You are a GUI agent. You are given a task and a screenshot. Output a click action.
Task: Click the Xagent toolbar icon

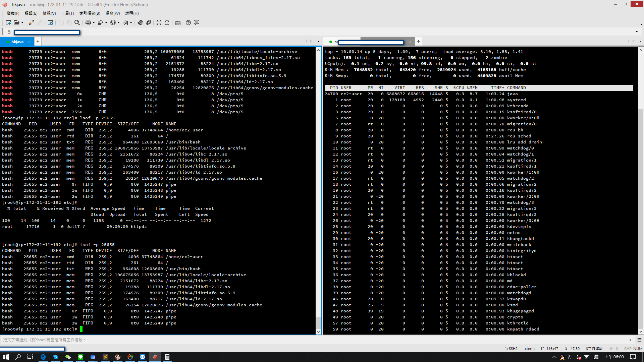(x=148, y=22)
